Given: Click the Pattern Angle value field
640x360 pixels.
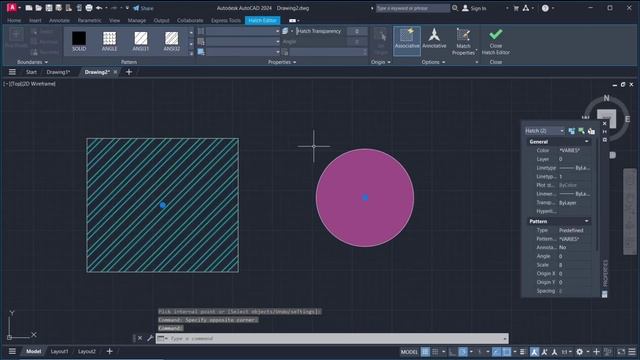Looking at the screenshot, I should (575, 256).
